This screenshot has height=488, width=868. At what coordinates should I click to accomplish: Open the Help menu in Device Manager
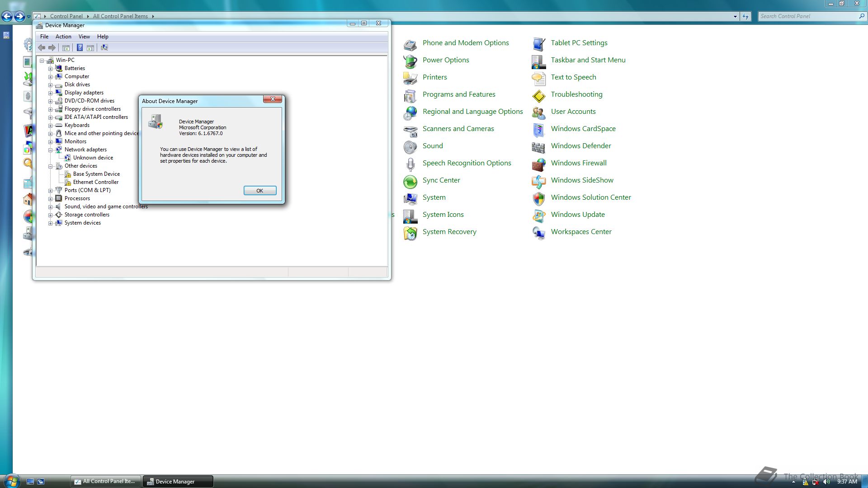pos(103,37)
